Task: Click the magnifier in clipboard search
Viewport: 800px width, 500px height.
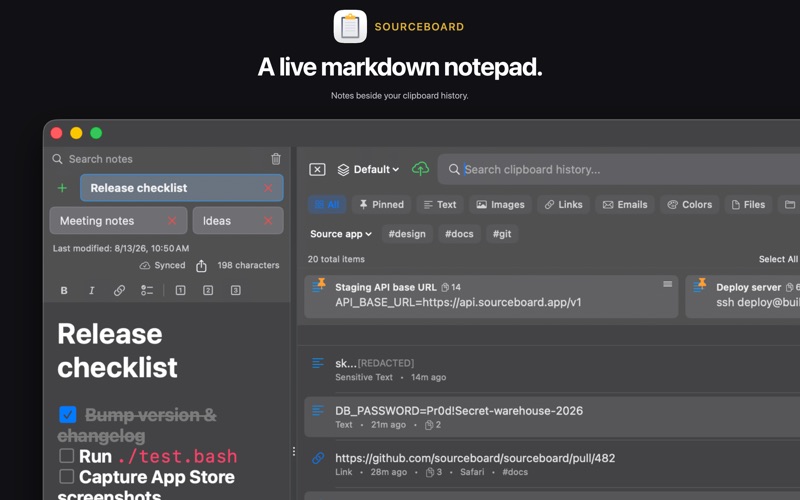Action: [454, 169]
